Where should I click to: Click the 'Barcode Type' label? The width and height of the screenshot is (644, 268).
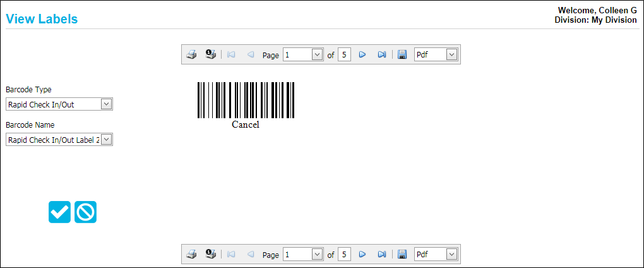click(29, 89)
